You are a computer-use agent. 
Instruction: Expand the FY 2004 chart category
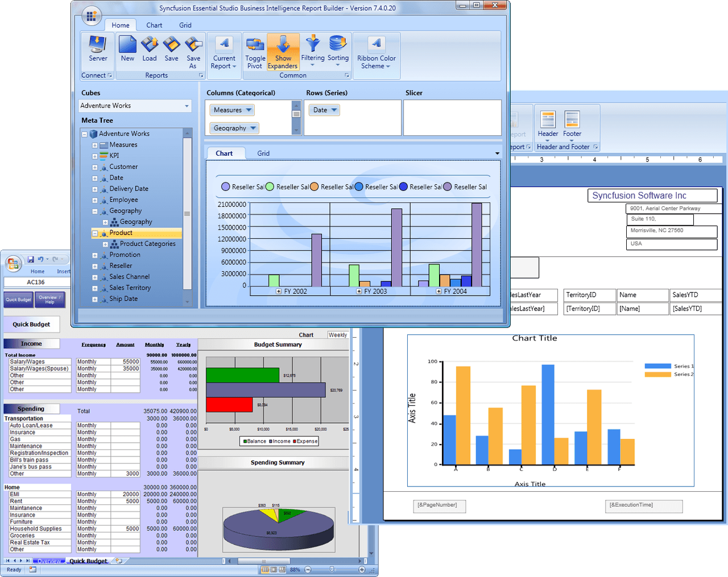coord(439,291)
